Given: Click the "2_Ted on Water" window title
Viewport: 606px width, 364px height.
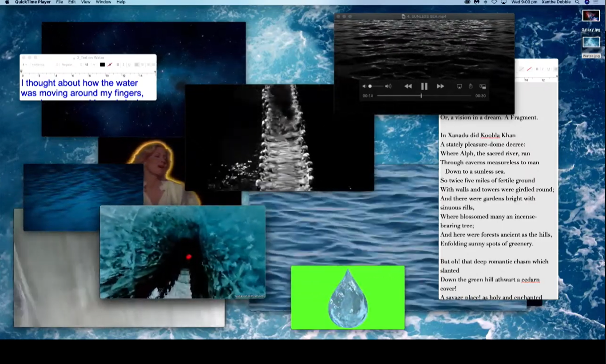Looking at the screenshot, I should 91,58.
